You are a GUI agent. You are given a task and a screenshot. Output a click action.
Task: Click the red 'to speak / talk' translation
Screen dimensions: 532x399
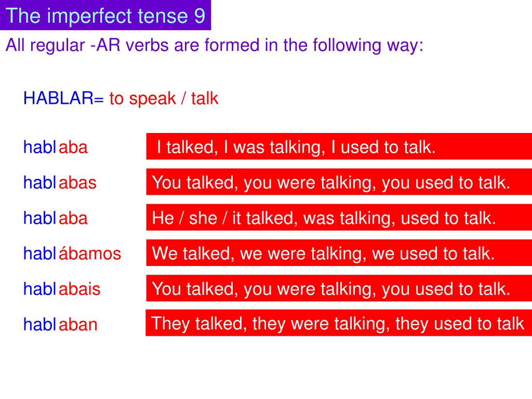(164, 99)
